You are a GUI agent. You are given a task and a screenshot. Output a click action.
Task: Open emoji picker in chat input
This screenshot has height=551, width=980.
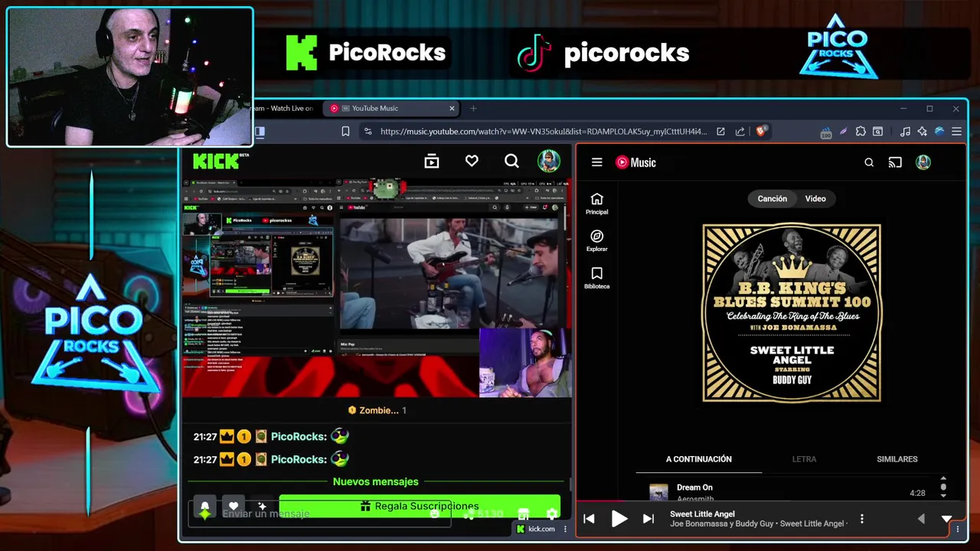[435, 514]
